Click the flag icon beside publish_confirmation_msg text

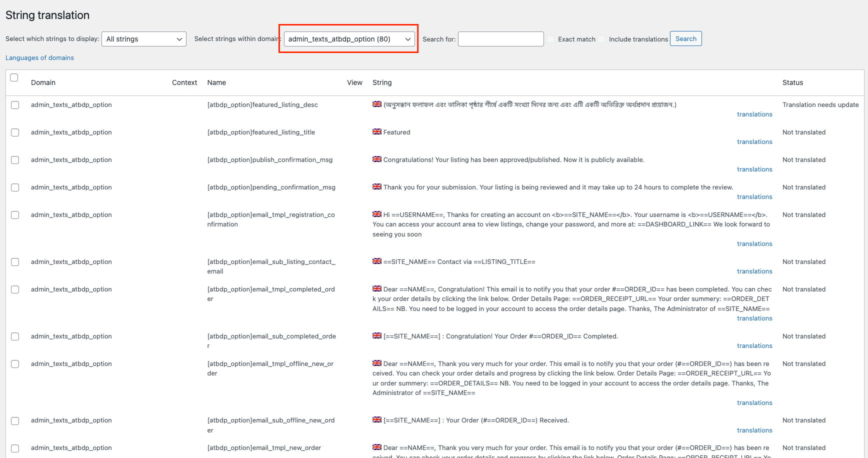click(377, 159)
